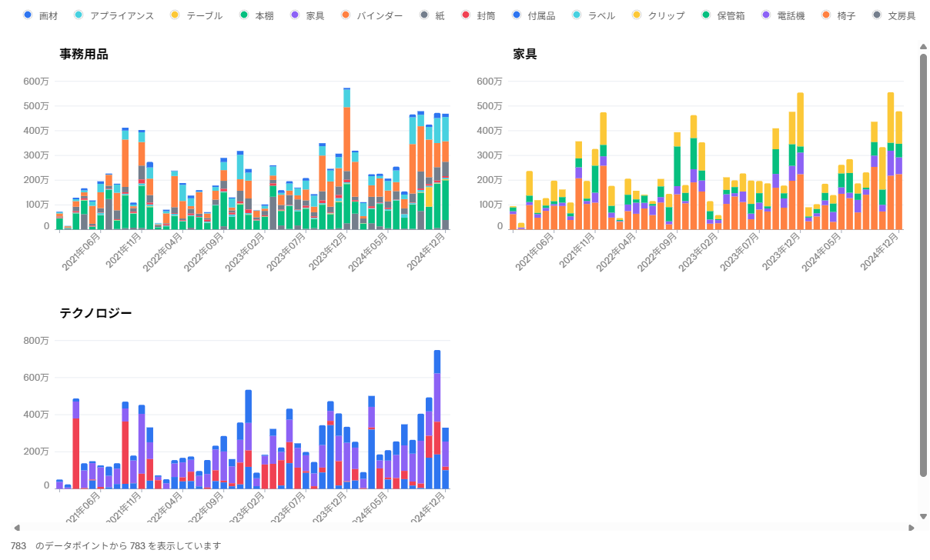Click the horizontal scrollbar right arrow
Viewport: 930px width, 560px height.
pos(912,528)
